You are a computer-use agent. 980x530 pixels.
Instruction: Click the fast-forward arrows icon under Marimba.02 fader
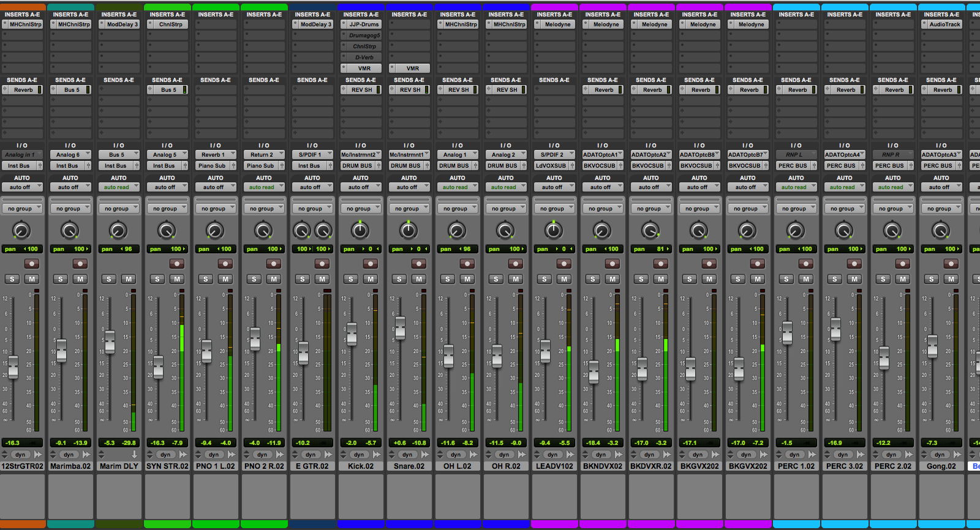[86, 455]
